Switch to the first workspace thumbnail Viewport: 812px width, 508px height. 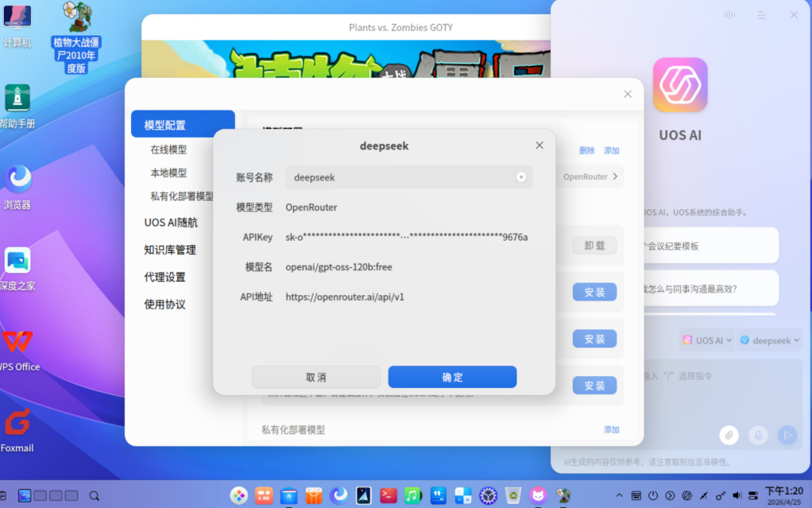(25, 495)
